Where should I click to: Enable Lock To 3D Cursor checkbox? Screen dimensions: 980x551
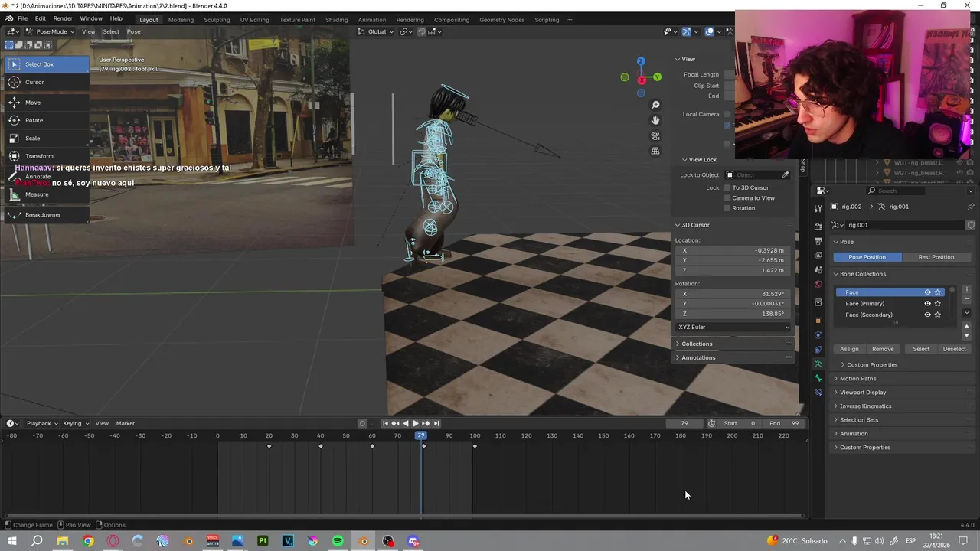click(727, 187)
